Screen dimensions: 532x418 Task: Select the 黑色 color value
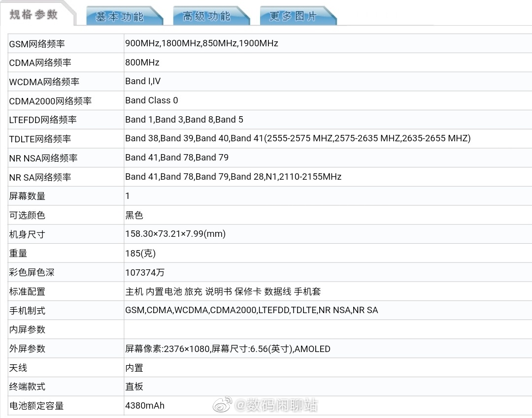pyautogui.click(x=134, y=215)
